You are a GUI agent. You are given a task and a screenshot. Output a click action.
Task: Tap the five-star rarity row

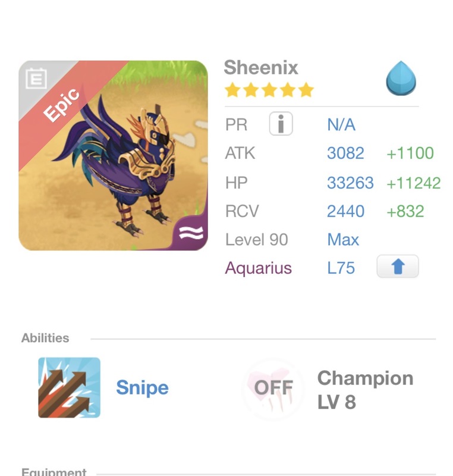(x=269, y=90)
